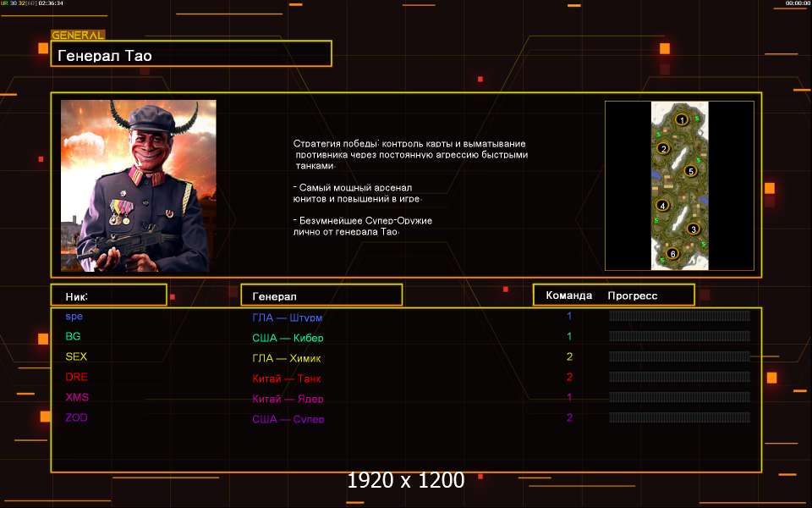812x508 pixels.
Task: Select start position 1 on the minimap
Action: [x=682, y=120]
